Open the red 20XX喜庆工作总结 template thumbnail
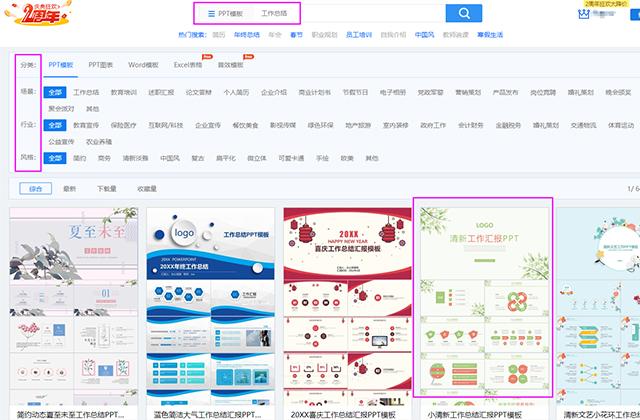Viewport: 640px width, 420px height. 348,306
